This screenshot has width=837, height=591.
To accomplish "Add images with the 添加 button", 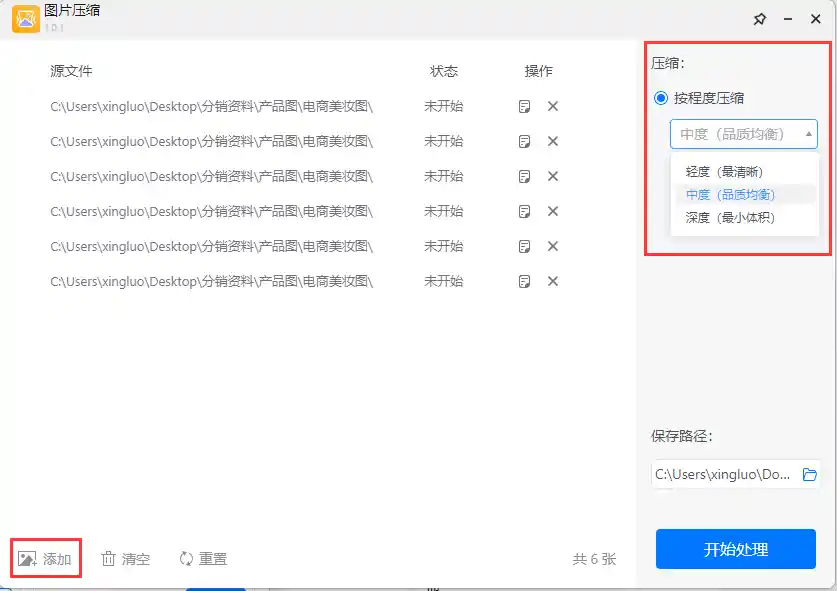I will coord(45,558).
